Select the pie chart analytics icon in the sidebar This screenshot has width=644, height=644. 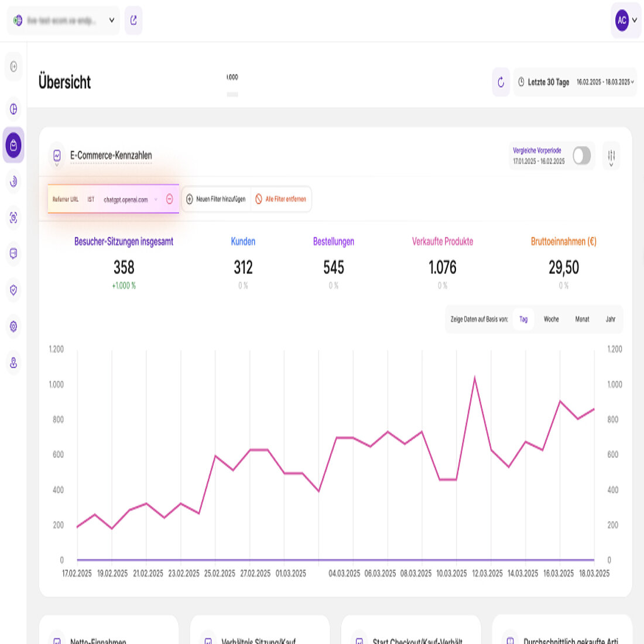click(13, 109)
